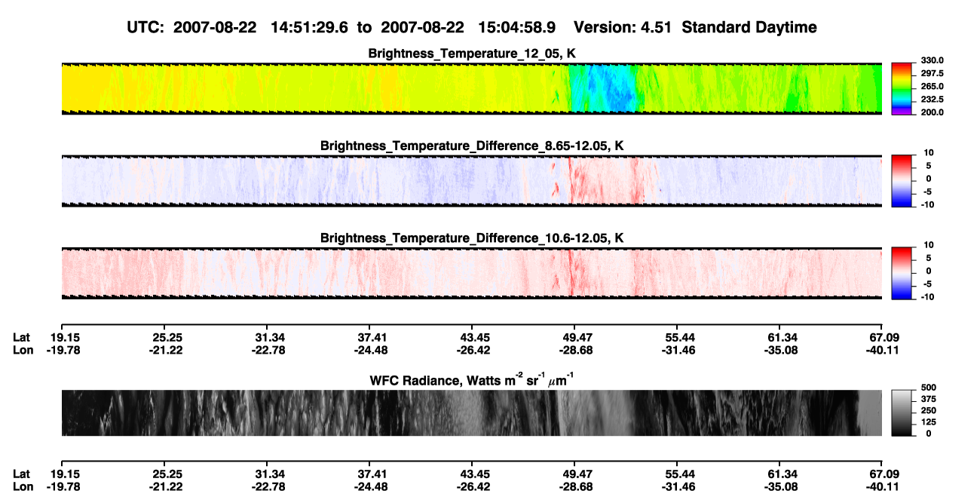Image resolution: width=980 pixels, height=503 pixels.
Task: Click colorbar label '330.0'
Action: tap(931, 61)
